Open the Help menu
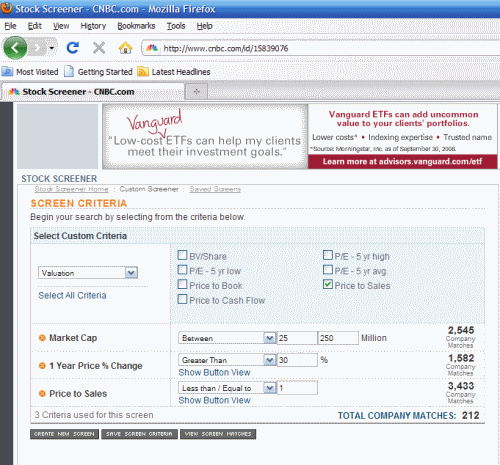 [204, 26]
